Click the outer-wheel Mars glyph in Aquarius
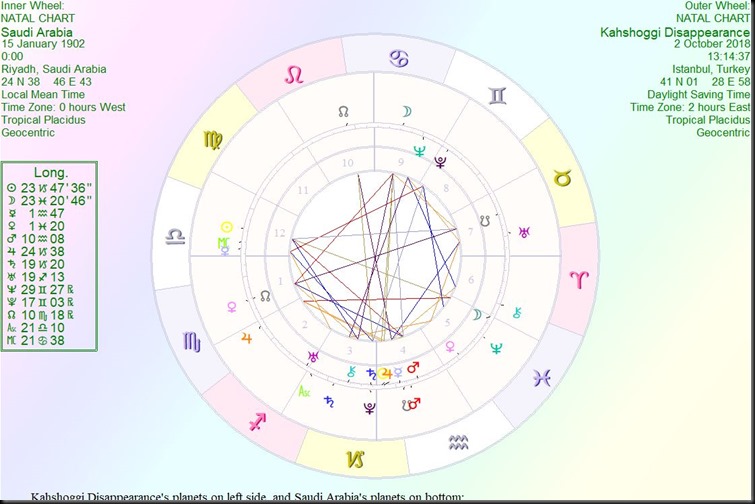 [415, 403]
